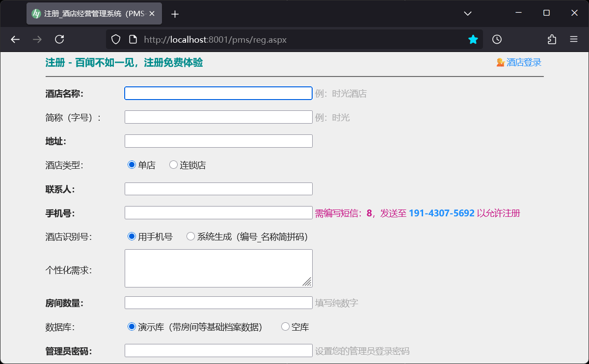Viewport: 589px width, 364px height.
Task: Click the page info document icon
Action: pos(133,39)
